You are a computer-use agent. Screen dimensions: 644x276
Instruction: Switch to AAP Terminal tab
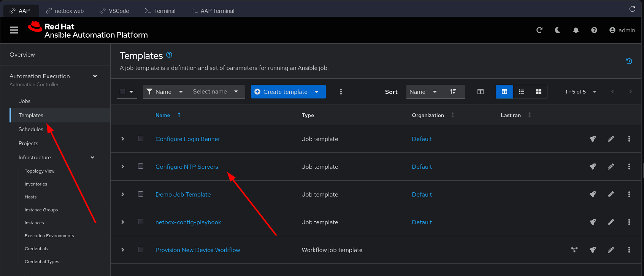(x=213, y=11)
